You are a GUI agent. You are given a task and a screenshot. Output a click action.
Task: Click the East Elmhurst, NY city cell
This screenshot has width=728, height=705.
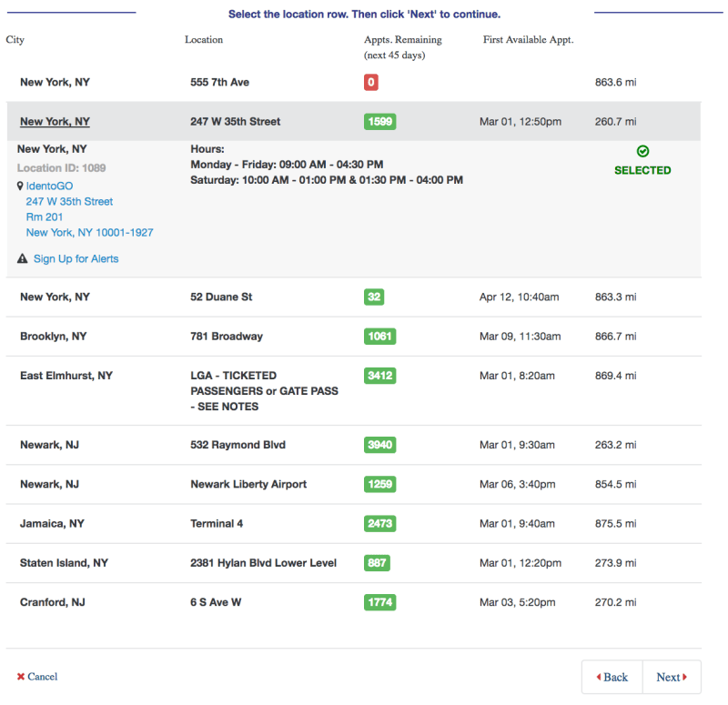click(x=66, y=376)
